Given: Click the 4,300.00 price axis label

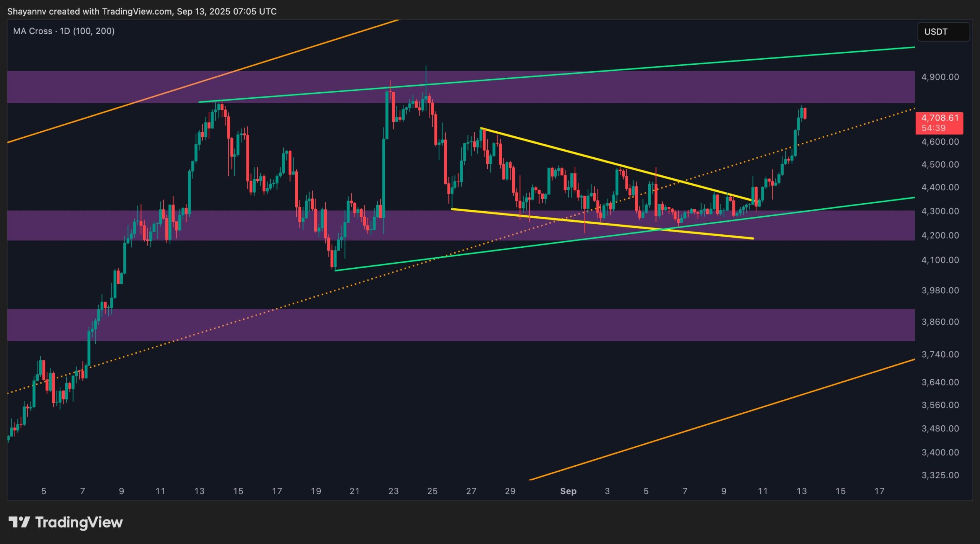Looking at the screenshot, I should click(x=940, y=211).
